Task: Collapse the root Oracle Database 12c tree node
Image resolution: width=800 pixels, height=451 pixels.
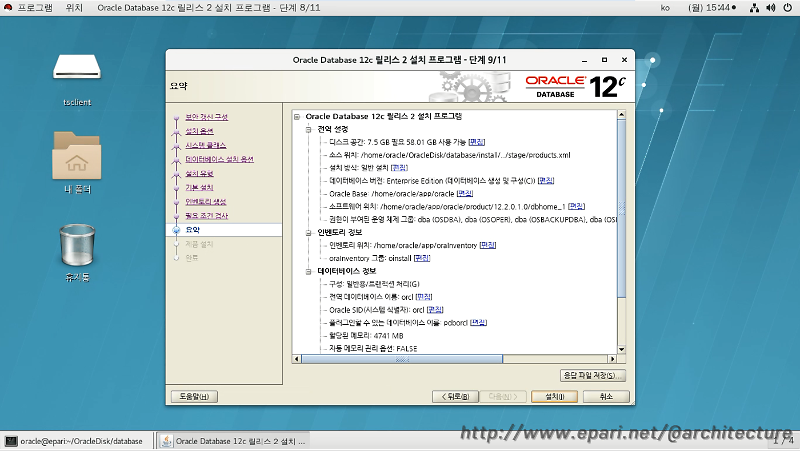Action: [x=297, y=117]
